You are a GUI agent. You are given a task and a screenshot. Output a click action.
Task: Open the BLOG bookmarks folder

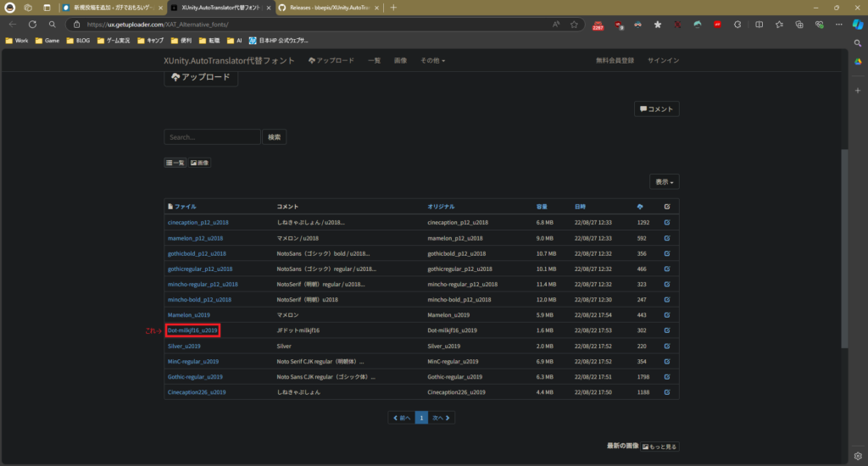pos(78,41)
